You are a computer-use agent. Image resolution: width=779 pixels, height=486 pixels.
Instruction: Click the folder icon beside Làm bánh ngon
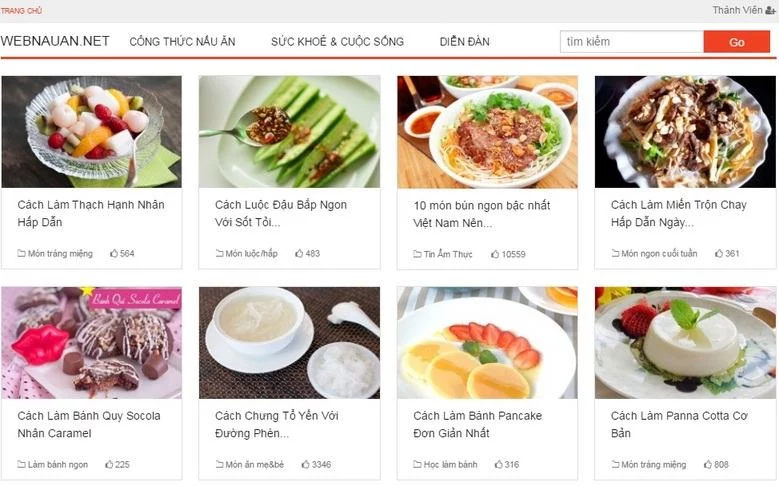(21, 464)
